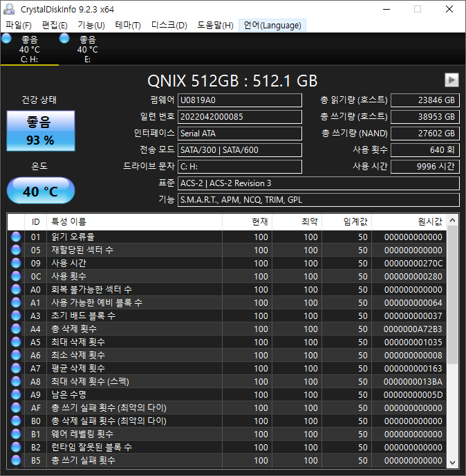This screenshot has height=476, width=466.
Task: Click the next disk arrow button
Action: click(x=451, y=80)
